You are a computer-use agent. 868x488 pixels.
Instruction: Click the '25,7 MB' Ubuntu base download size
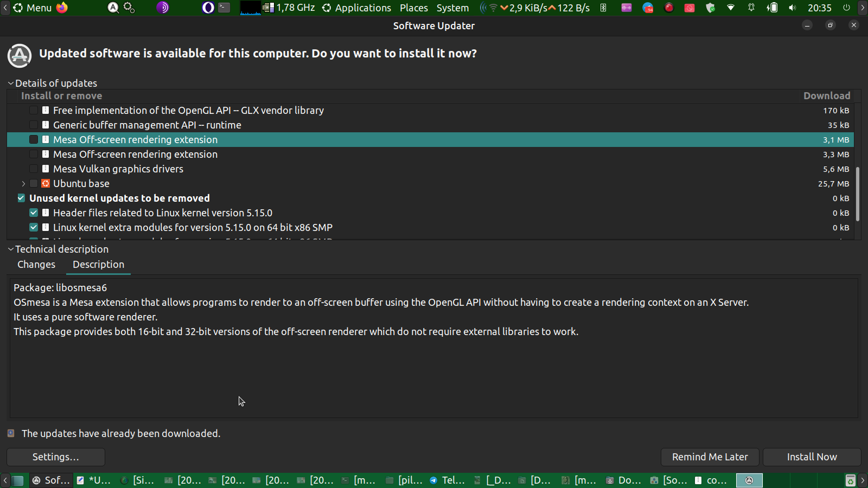834,184
